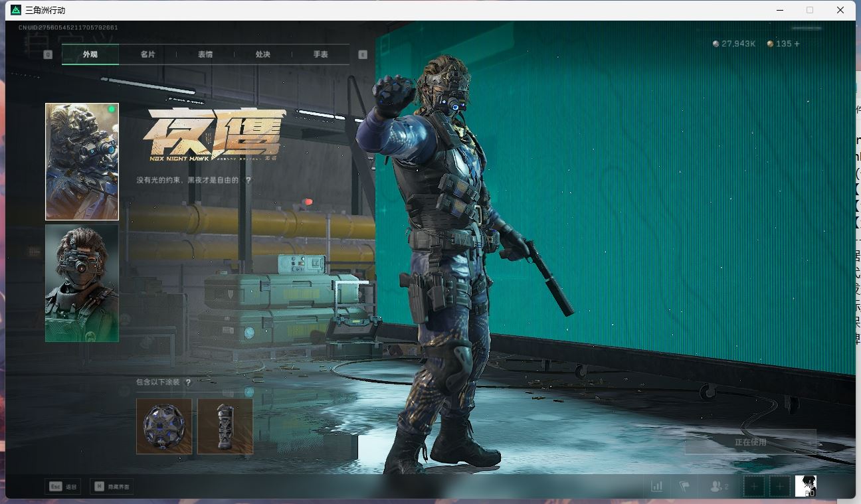The height and width of the screenshot is (504, 861).
Task: Choose the default green operator skin thumbnail
Action: pos(82,283)
